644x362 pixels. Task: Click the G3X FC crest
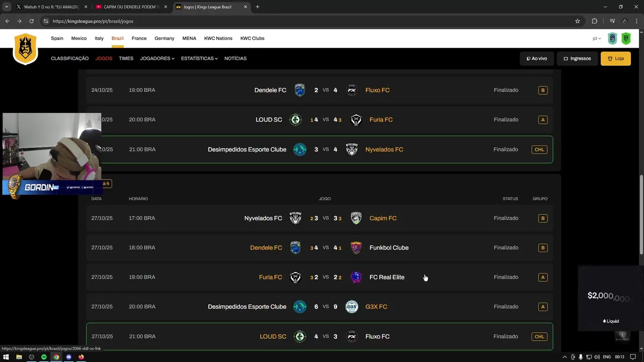(x=352, y=307)
